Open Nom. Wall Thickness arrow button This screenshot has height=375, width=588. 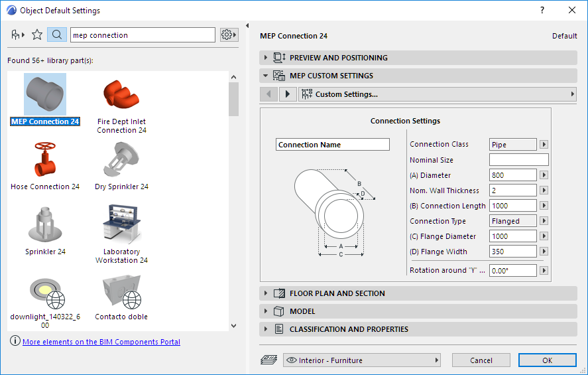544,190
